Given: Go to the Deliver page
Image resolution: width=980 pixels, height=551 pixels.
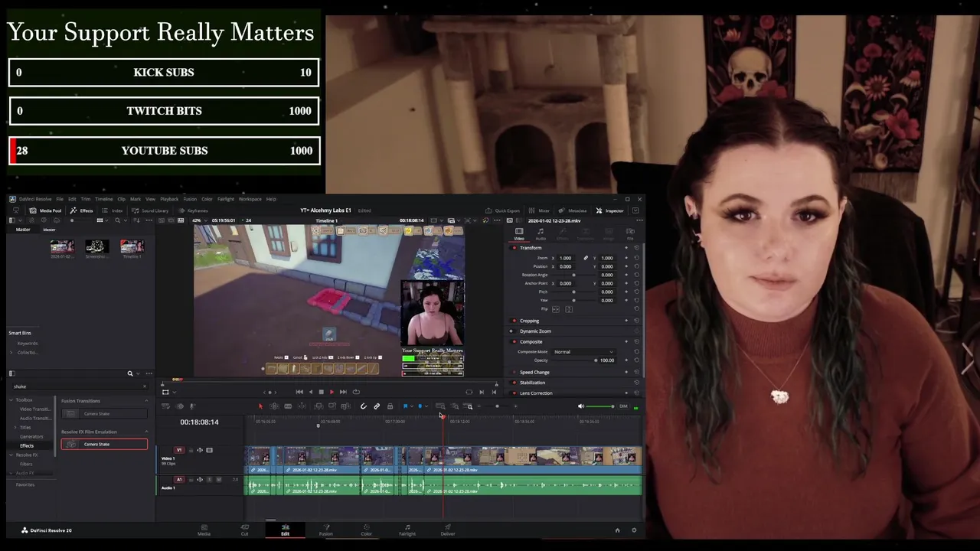Looking at the screenshot, I should 448,530.
